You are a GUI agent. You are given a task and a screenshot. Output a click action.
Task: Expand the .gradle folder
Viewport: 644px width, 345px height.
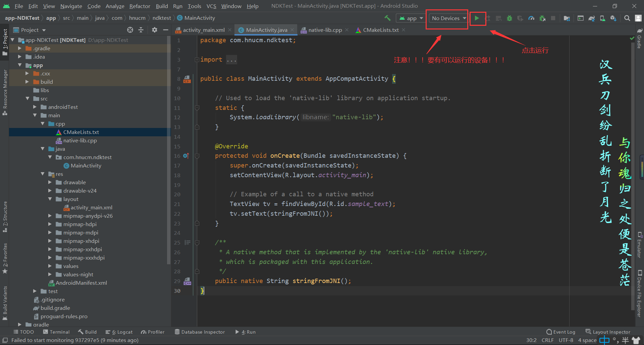click(19, 48)
